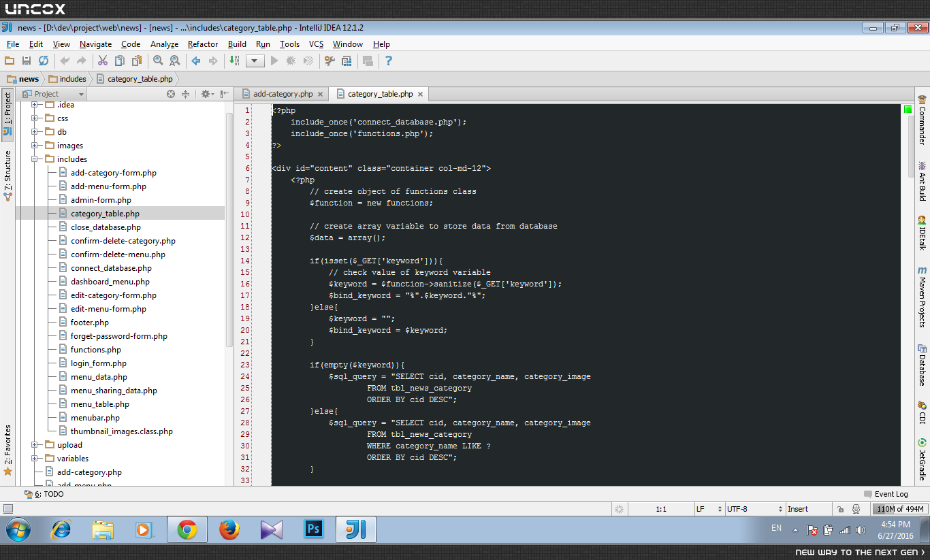The width and height of the screenshot is (930, 560).
Task: Open the Event Log
Action: tap(886, 494)
